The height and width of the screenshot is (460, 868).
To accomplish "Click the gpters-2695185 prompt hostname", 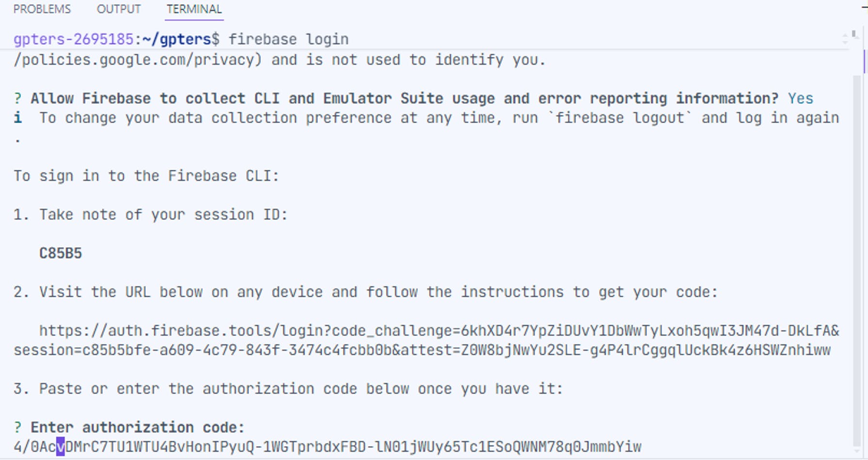I will point(73,39).
